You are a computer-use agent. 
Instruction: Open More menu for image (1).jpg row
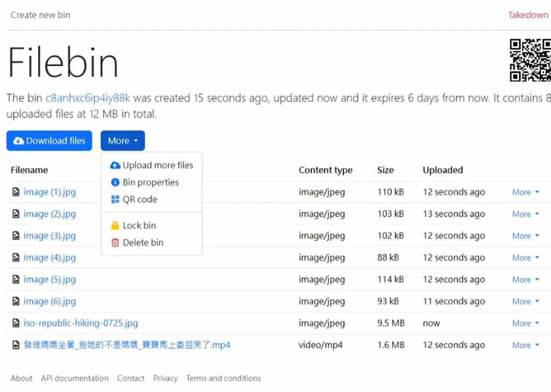pos(525,192)
